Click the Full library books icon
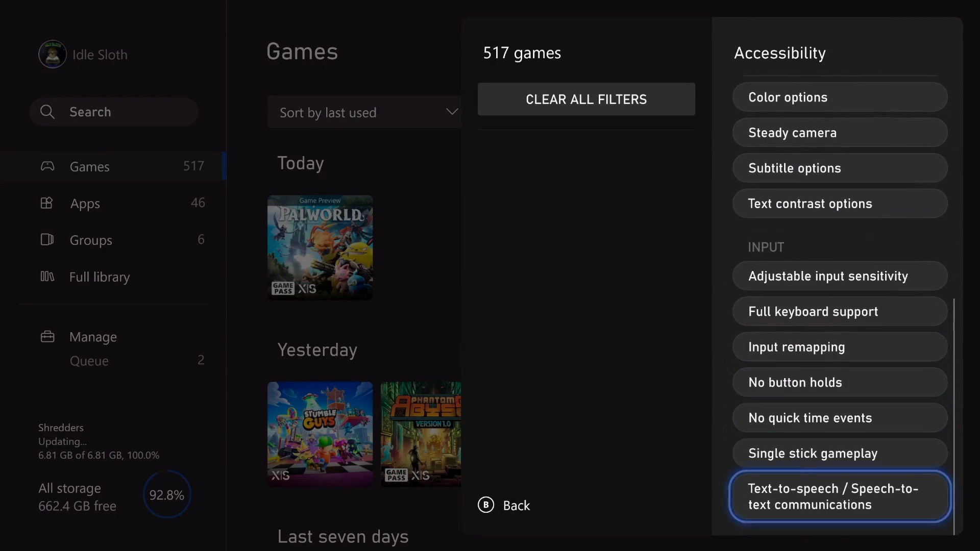Viewport: 980px width, 551px height. (47, 277)
